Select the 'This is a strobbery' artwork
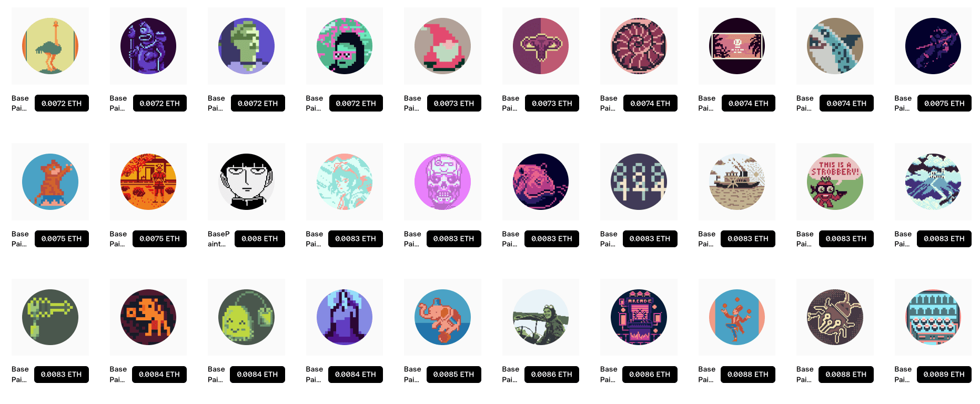980x404 pixels. coord(835,181)
